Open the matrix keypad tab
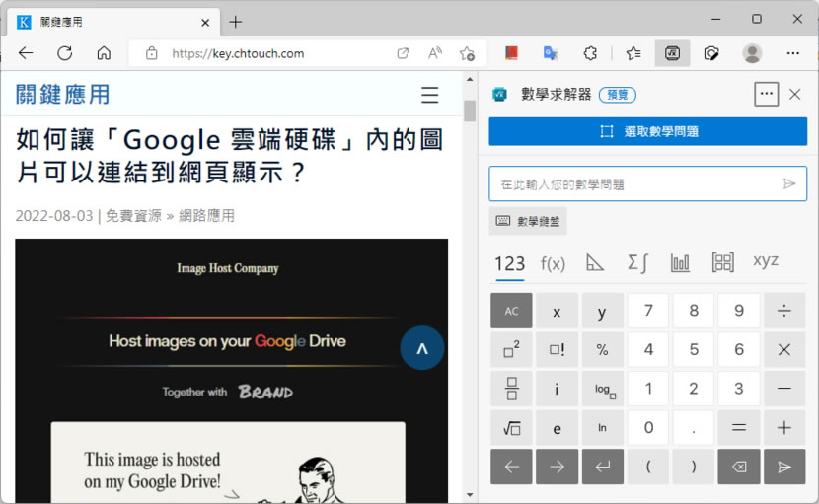Screen dimensions: 819x504 click(x=722, y=262)
